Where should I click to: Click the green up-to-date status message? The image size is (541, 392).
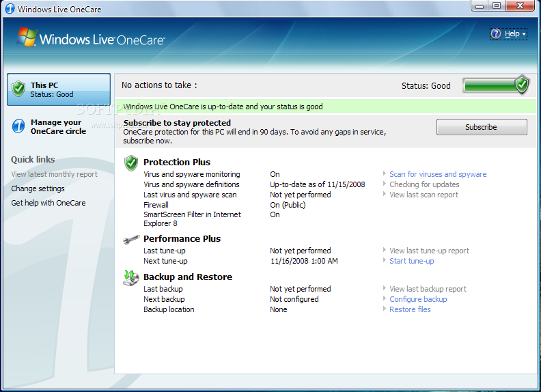[325, 107]
